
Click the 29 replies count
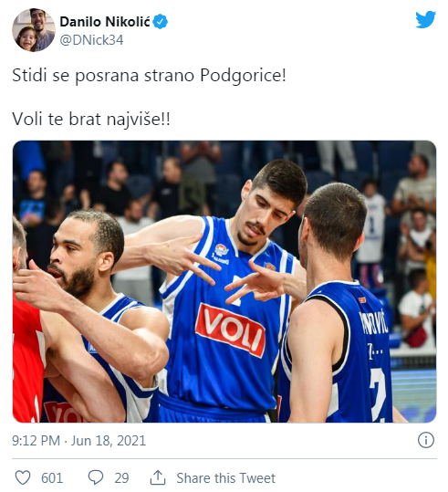[121, 478]
